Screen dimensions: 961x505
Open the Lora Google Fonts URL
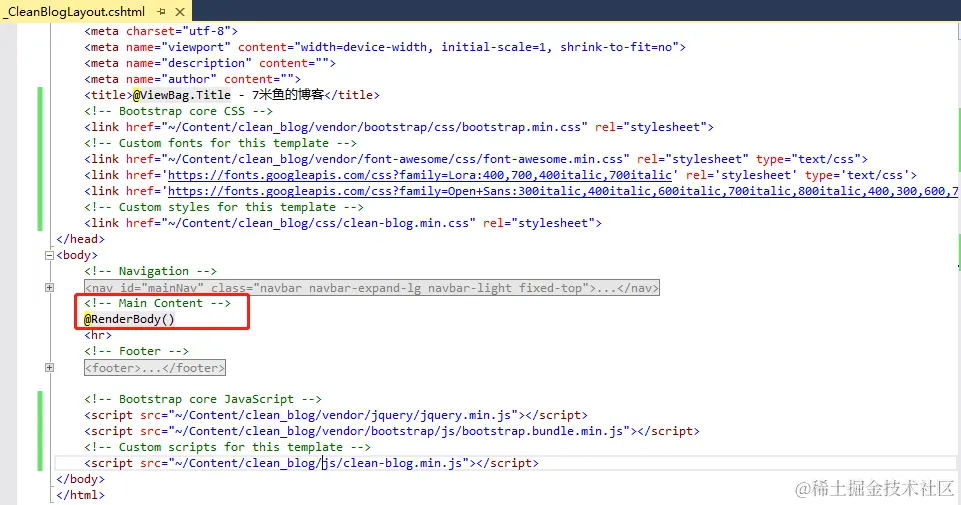[420, 175]
